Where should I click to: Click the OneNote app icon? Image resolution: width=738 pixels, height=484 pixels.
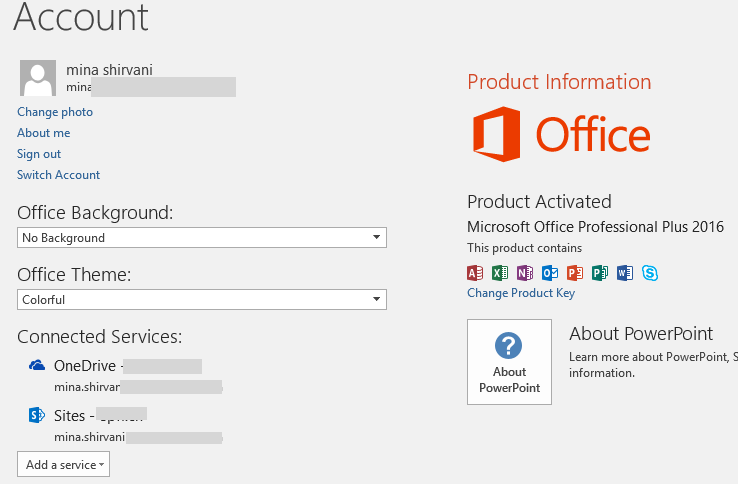(x=525, y=272)
